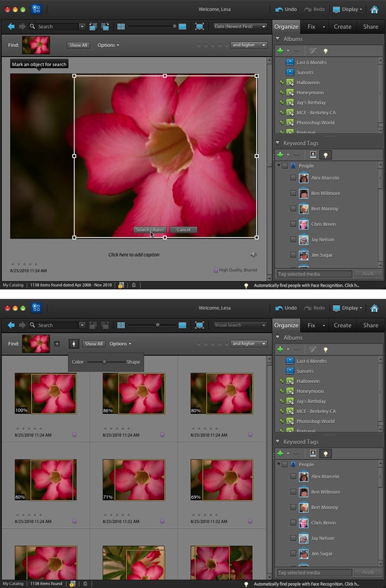Click Cancel button beside Search Object
Screen dimensions: 386x588
183,229
